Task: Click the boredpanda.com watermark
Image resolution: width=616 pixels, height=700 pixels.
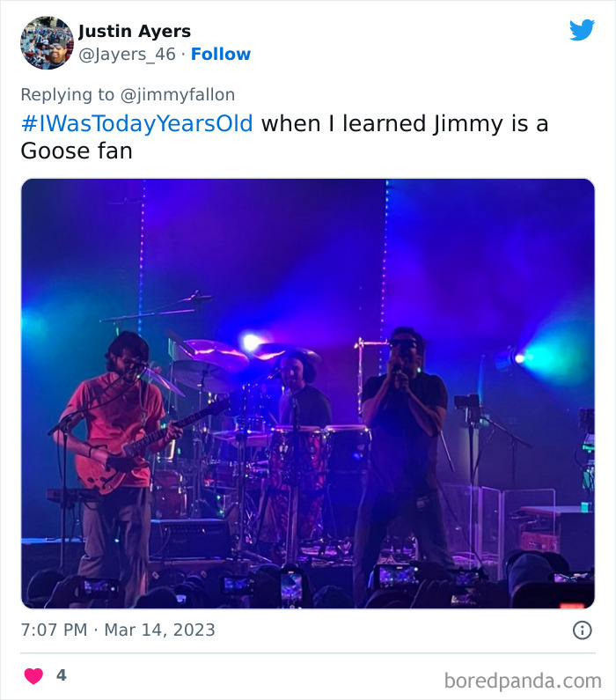Action: 522,680
